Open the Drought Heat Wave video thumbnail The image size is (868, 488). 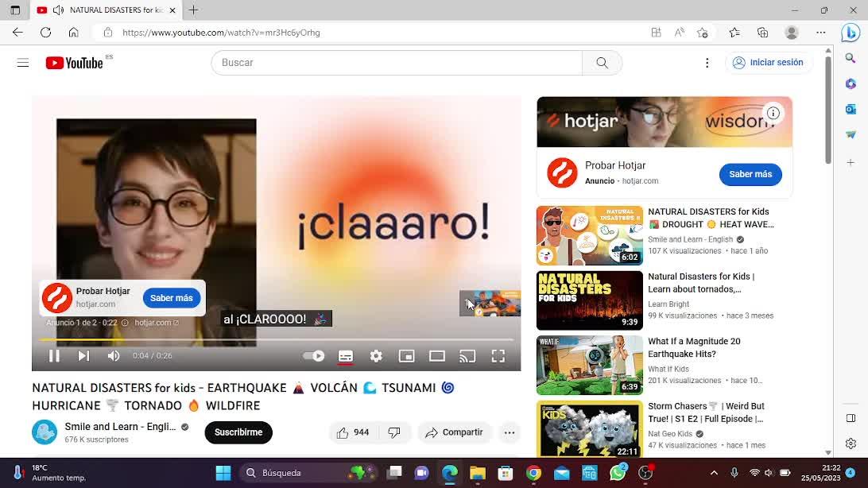pyautogui.click(x=590, y=236)
